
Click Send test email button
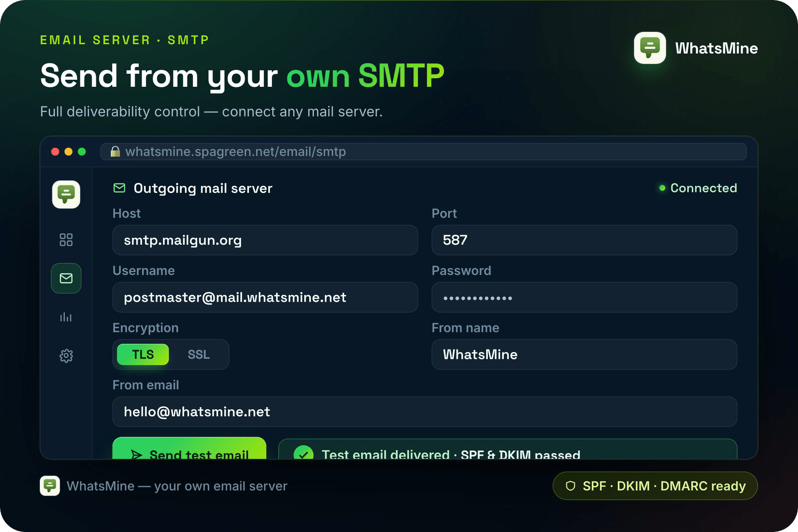[x=190, y=448]
